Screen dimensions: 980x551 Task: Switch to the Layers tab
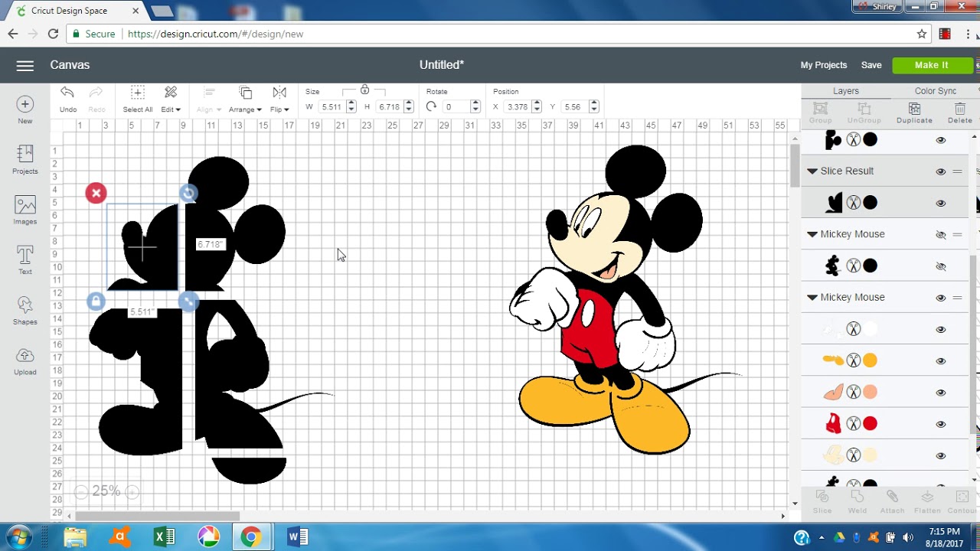coord(846,91)
